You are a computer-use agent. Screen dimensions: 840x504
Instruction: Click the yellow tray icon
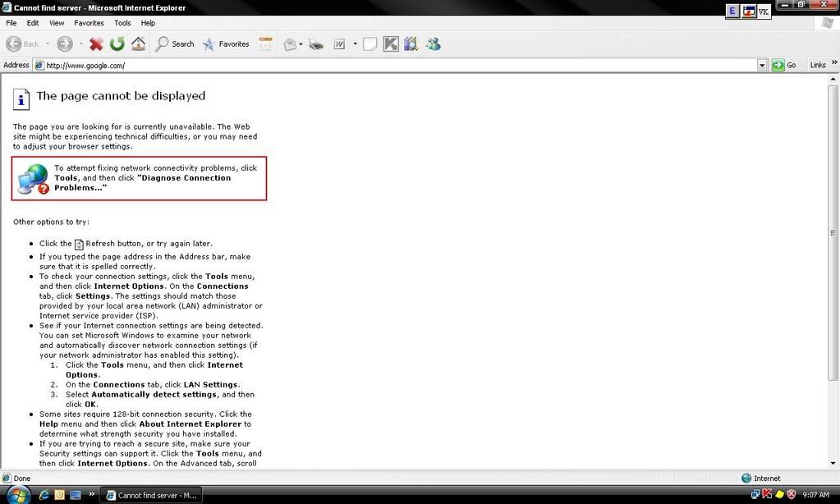pos(779,494)
